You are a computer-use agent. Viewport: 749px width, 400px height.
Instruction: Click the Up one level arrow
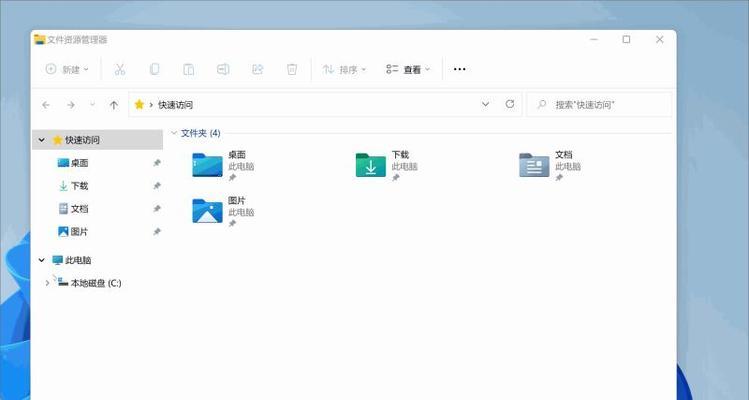114,105
